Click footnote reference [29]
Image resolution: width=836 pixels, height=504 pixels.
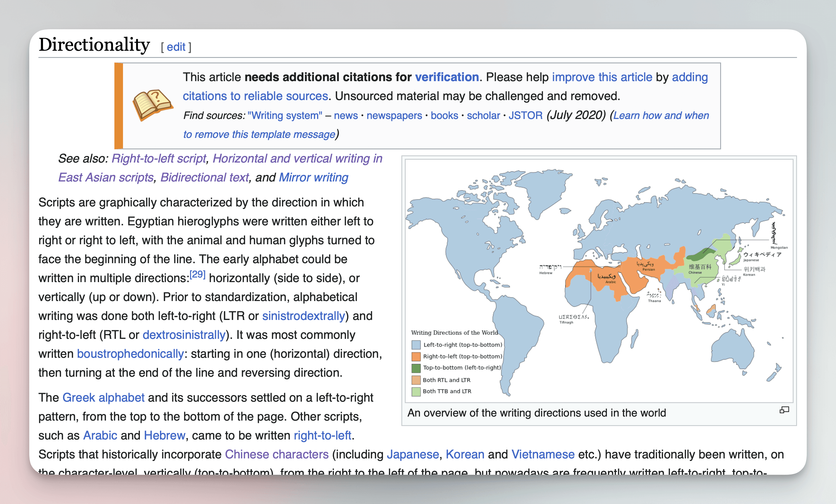point(197,274)
